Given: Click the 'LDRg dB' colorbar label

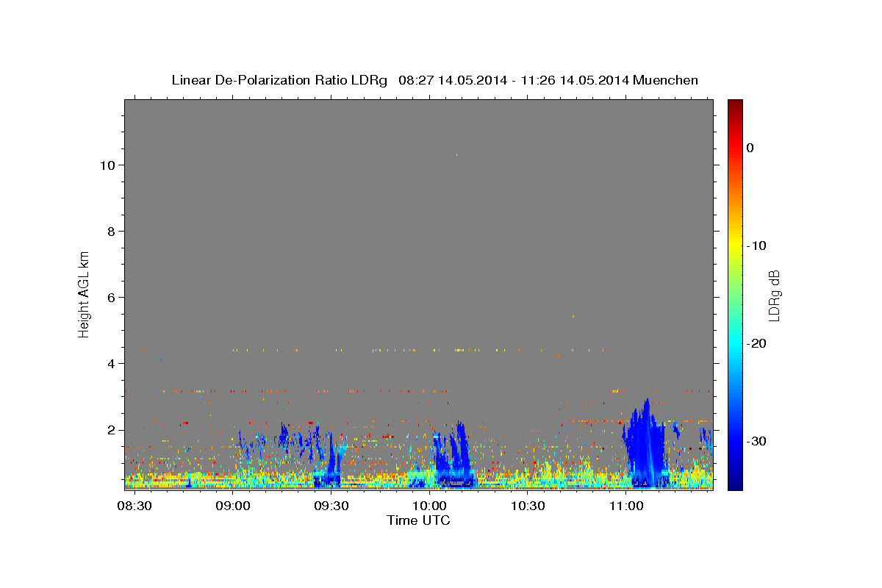Looking at the screenshot, I should pos(774,295).
